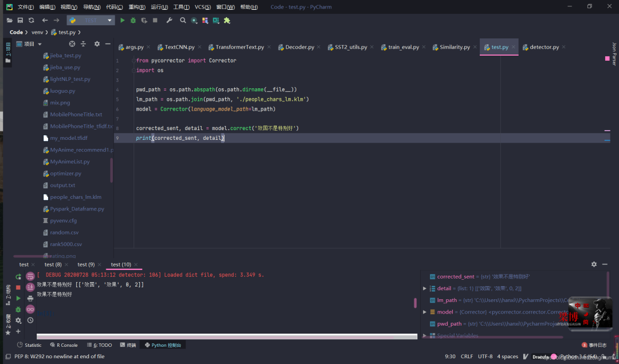This screenshot has width=619, height=364.
Task: Click the project tree vertical scrollbar
Action: 111,170
